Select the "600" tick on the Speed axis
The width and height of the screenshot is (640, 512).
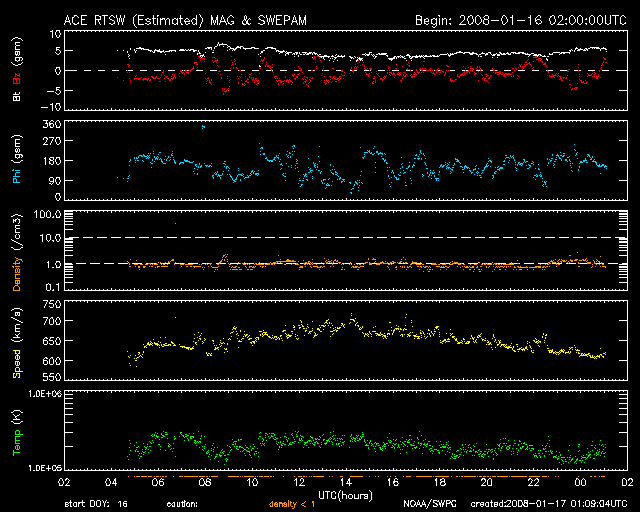[52, 361]
